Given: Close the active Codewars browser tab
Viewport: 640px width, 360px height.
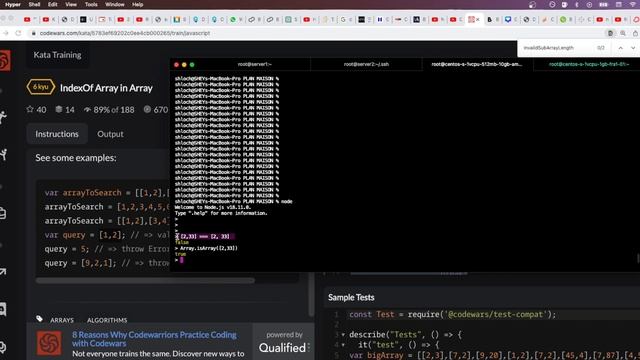Looking at the screenshot, I should pos(478,19).
